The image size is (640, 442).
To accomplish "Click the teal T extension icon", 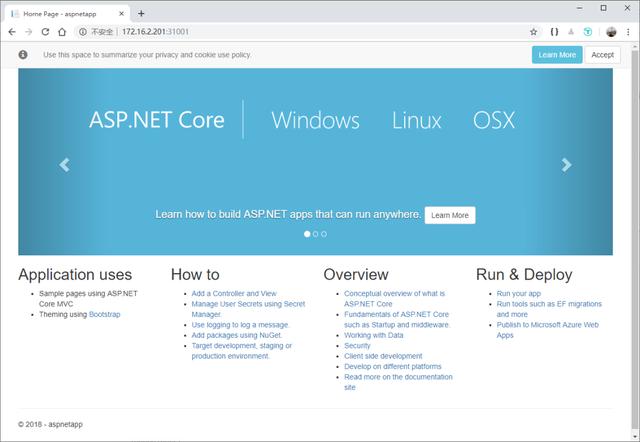I will [588, 32].
